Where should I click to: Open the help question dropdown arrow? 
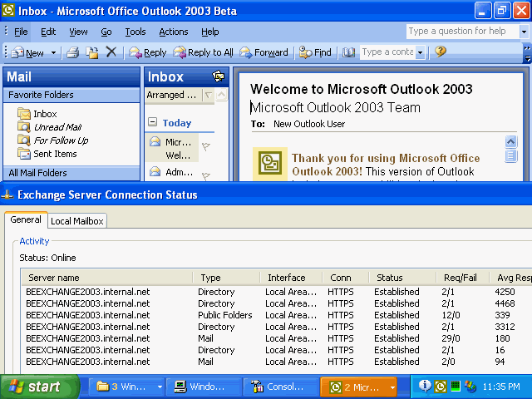(524, 32)
